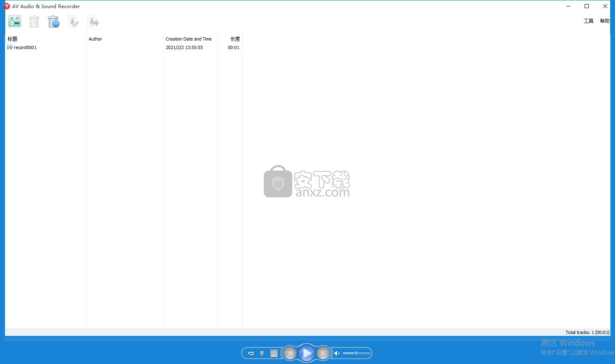Click the date 2021/2/2 13:55:55 cell
The width and height of the screenshot is (615, 364).
pyautogui.click(x=184, y=47)
